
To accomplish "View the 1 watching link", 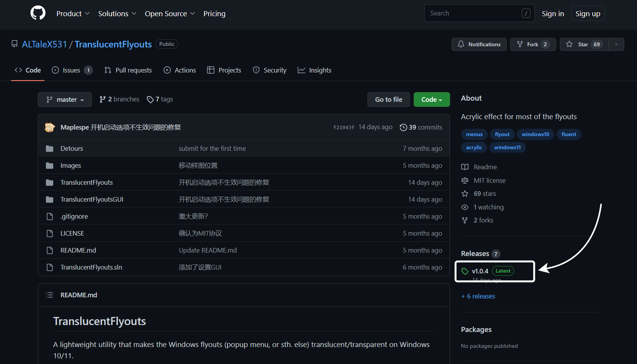I will 482,207.
